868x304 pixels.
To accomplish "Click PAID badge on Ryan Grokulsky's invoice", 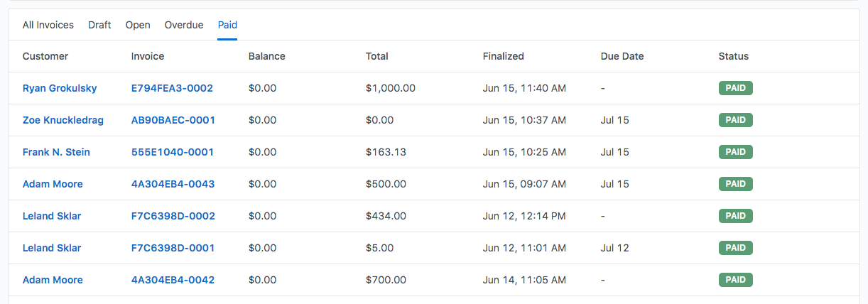I will click(x=735, y=88).
